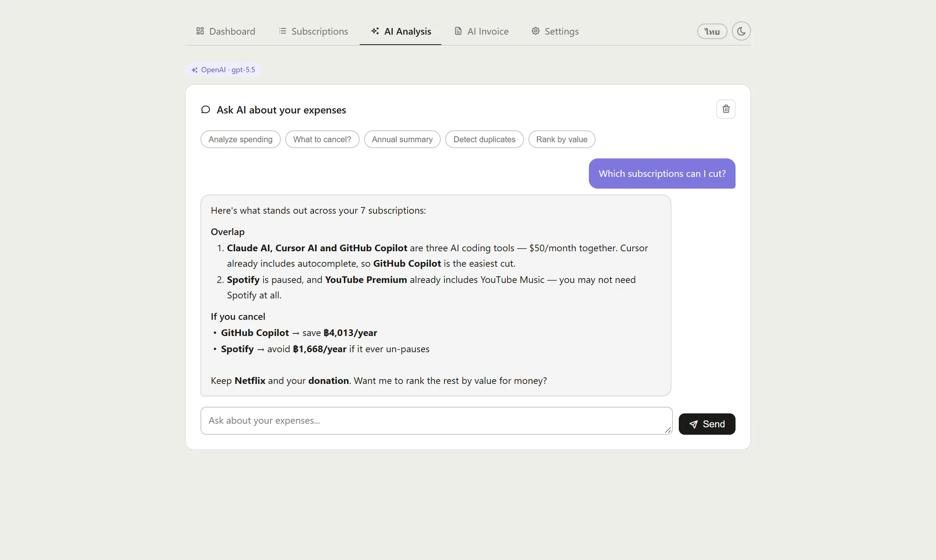The height and width of the screenshot is (560, 936).
Task: Send the message with the Send button
Action: point(706,424)
